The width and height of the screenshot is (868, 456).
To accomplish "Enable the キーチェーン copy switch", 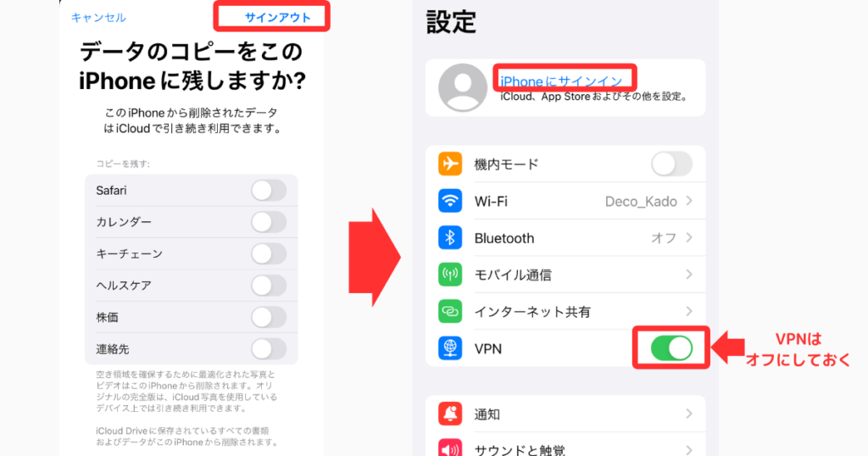I will pos(269,254).
